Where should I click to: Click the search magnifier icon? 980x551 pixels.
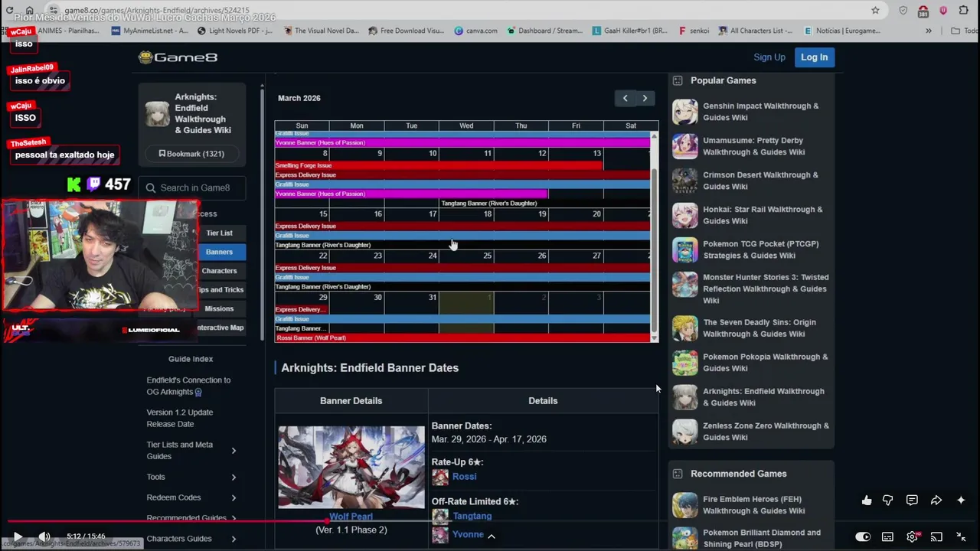tap(151, 187)
